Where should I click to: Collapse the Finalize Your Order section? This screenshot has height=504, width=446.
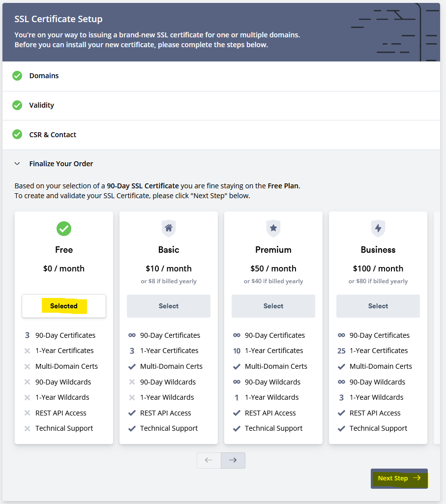click(18, 164)
